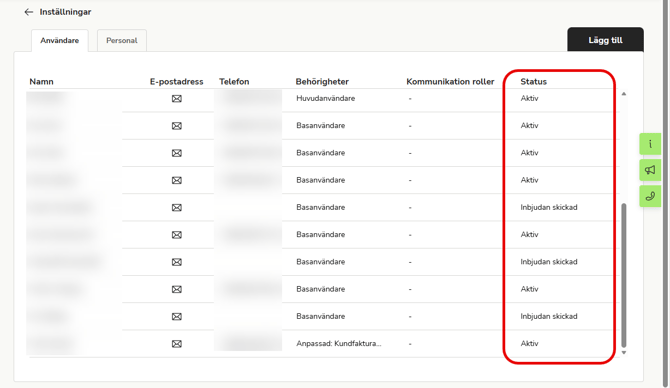670x388 pixels.
Task: Open the green phone contact button
Action: pyautogui.click(x=650, y=196)
